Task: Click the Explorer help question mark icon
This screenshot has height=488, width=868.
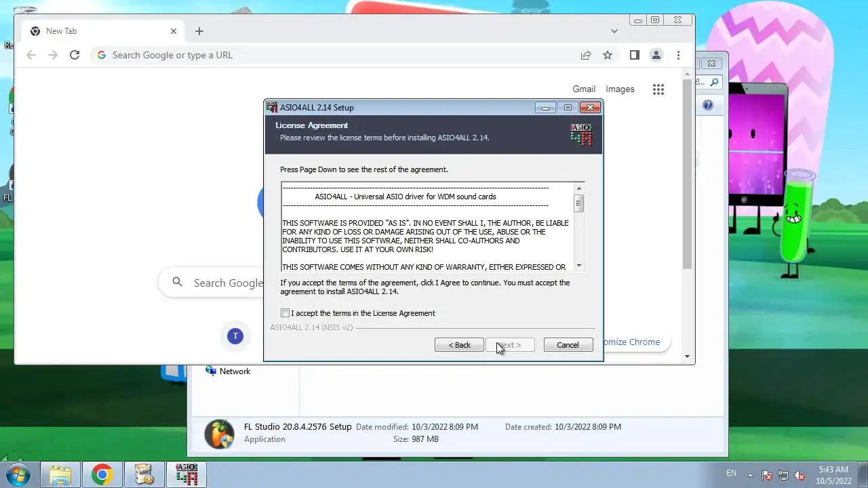Action: coord(708,105)
